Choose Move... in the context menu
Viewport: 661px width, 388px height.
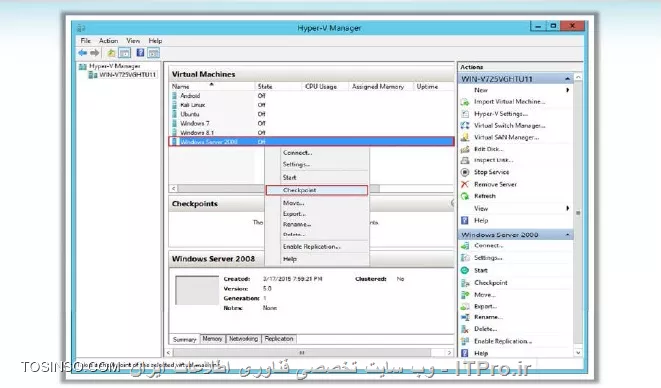pos(317,203)
